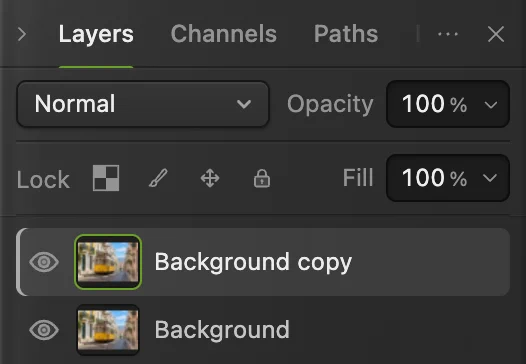Click the lock transparent pixels checkerboard icon
Viewport: 526px width, 364px height.
click(106, 178)
